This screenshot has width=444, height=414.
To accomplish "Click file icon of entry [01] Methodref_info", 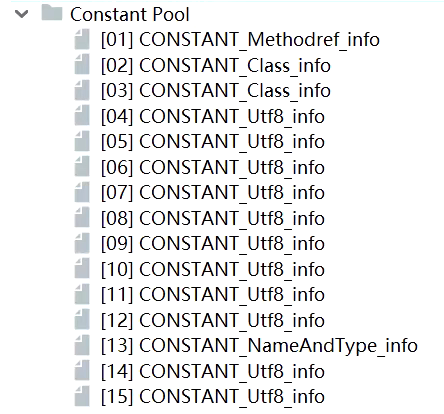I will click(x=82, y=39).
